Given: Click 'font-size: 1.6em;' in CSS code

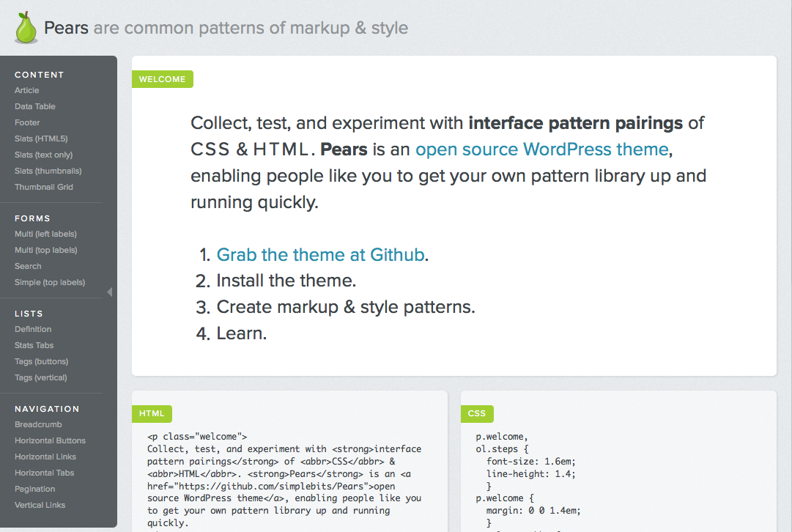Looking at the screenshot, I should [531, 462].
